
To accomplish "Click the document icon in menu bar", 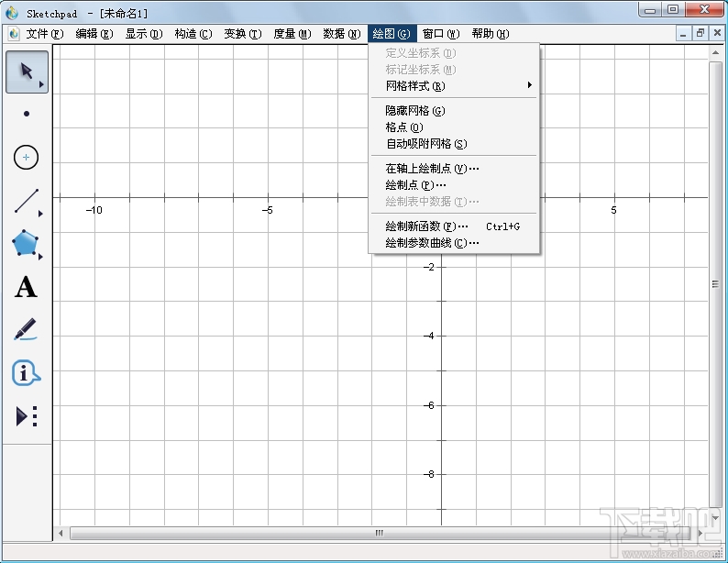I will click(14, 33).
